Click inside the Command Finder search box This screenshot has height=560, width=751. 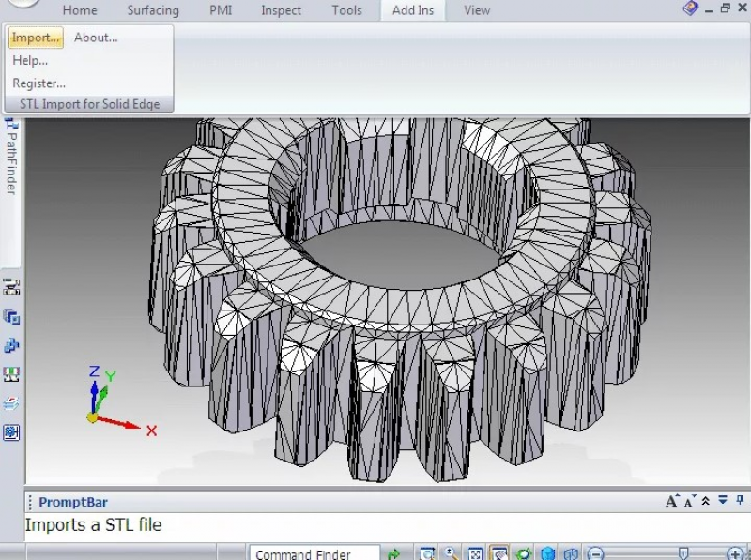click(x=314, y=554)
